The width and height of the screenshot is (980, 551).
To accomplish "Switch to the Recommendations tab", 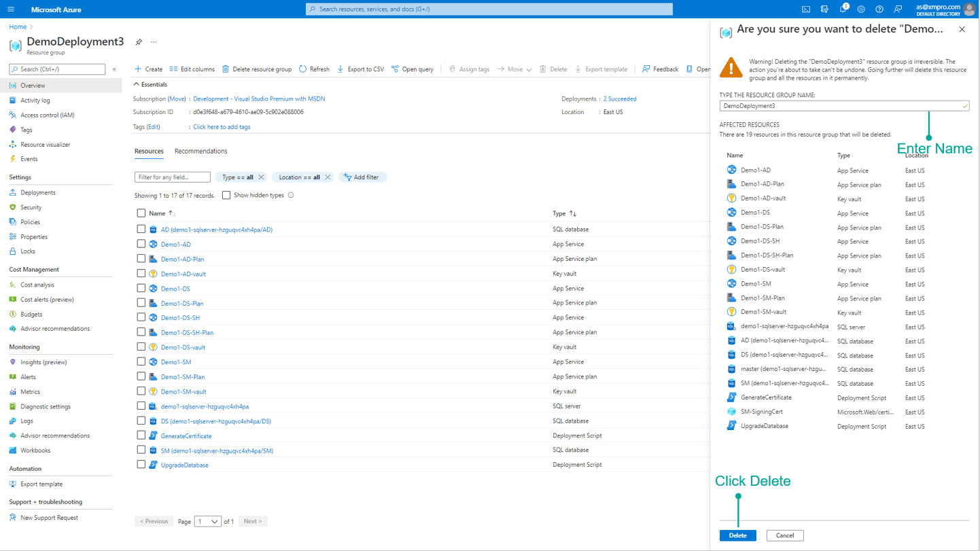I will pyautogui.click(x=201, y=152).
